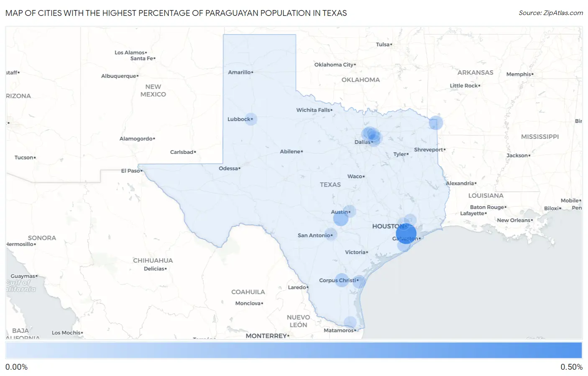Click the map title heading text
The width and height of the screenshot is (588, 376).
[176, 13]
